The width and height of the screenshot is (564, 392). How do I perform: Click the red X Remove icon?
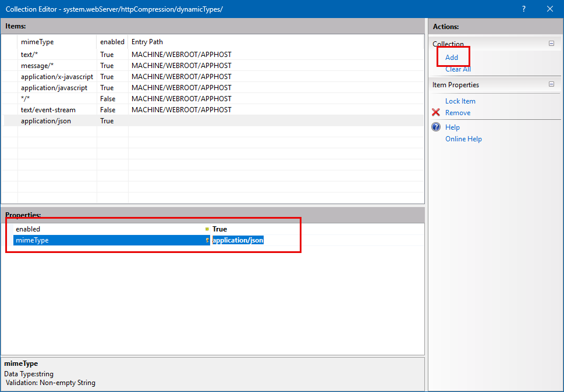(436, 113)
